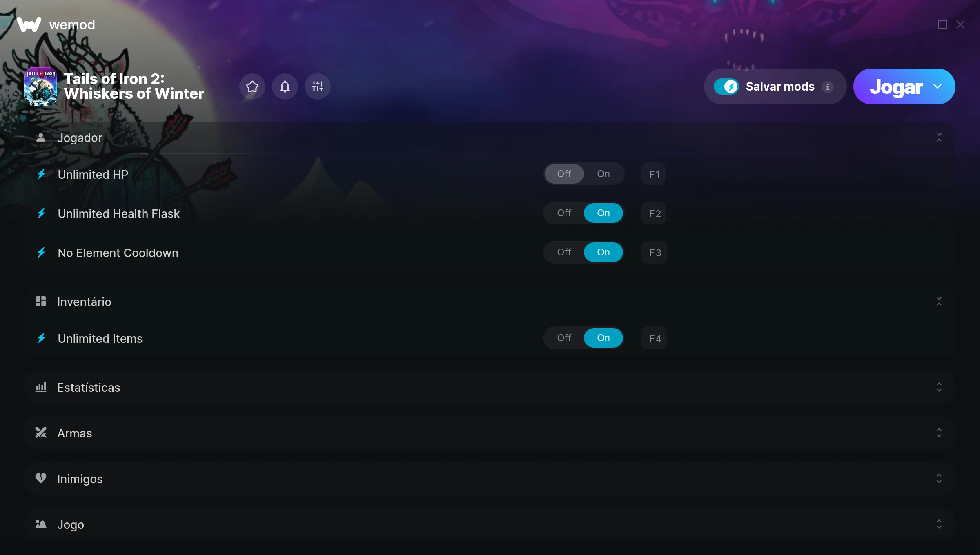Toggle the Salvar mods switch
The image size is (980, 555).
tap(726, 87)
